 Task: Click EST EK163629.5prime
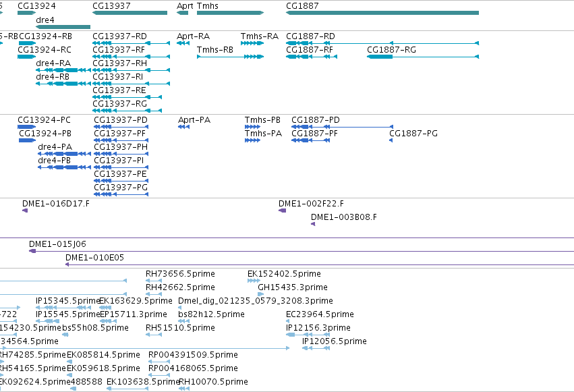(x=105, y=308)
